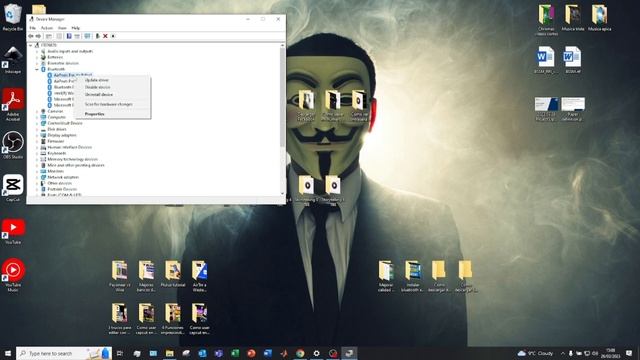Select the Biometric devices tree item
The image size is (640, 360).
(x=63, y=63)
